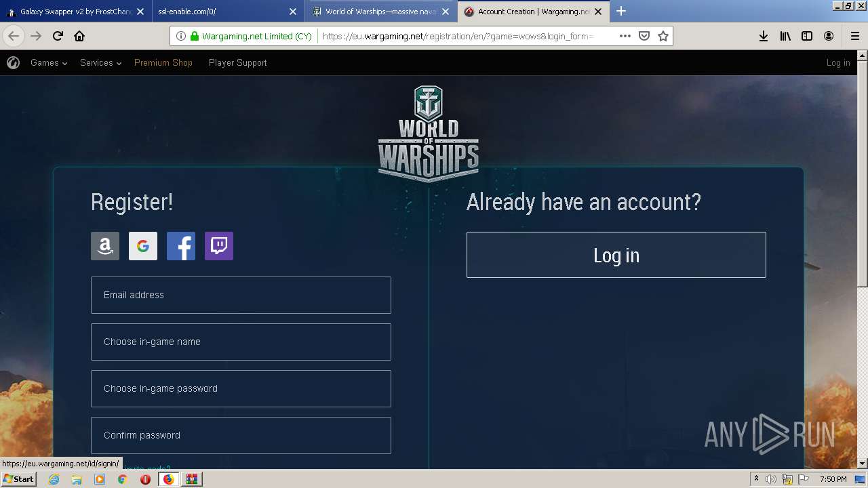Viewport: 868px width, 488px height.
Task: Select the Account Creation Wargaming tab
Action: coord(533,12)
